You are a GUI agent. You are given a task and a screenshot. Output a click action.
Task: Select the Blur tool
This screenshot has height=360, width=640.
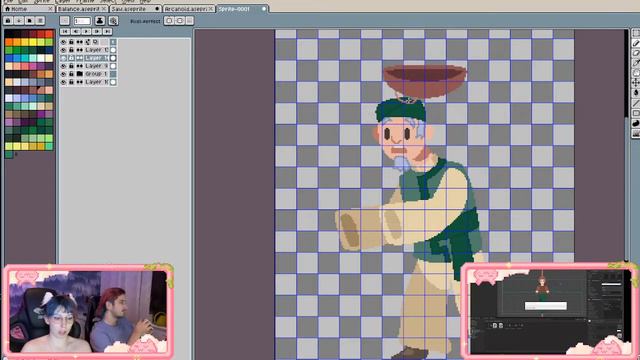[x=636, y=133]
